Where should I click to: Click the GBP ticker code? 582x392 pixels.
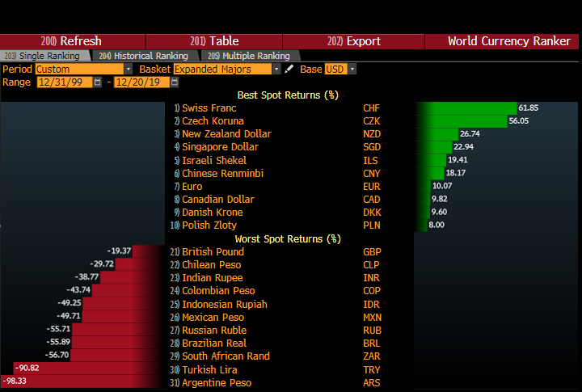tap(372, 251)
